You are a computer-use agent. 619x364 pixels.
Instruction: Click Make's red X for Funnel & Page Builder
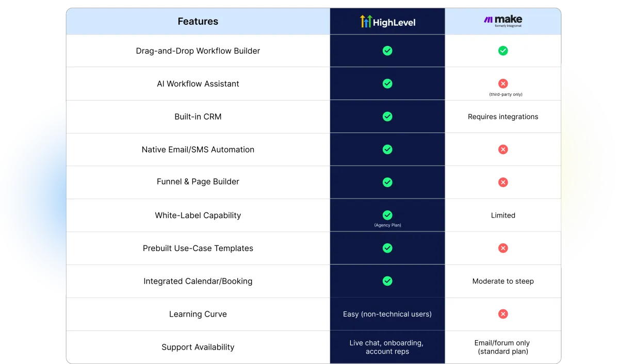coord(503,182)
